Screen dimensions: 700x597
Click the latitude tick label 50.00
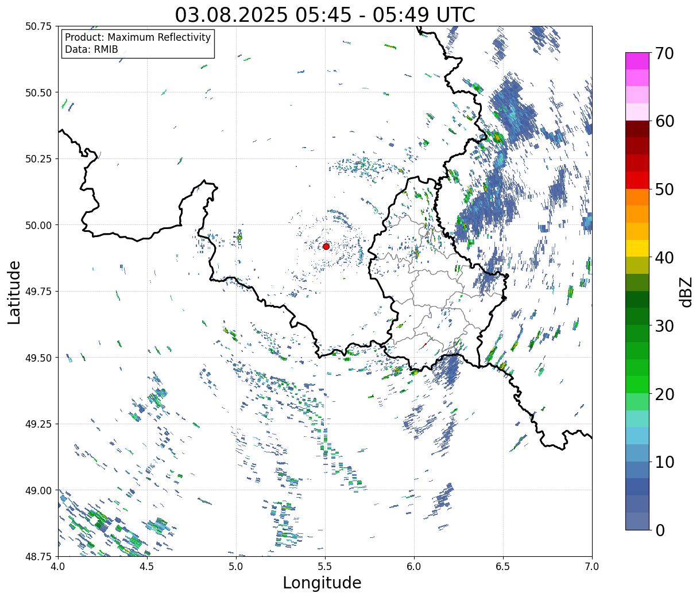point(38,225)
